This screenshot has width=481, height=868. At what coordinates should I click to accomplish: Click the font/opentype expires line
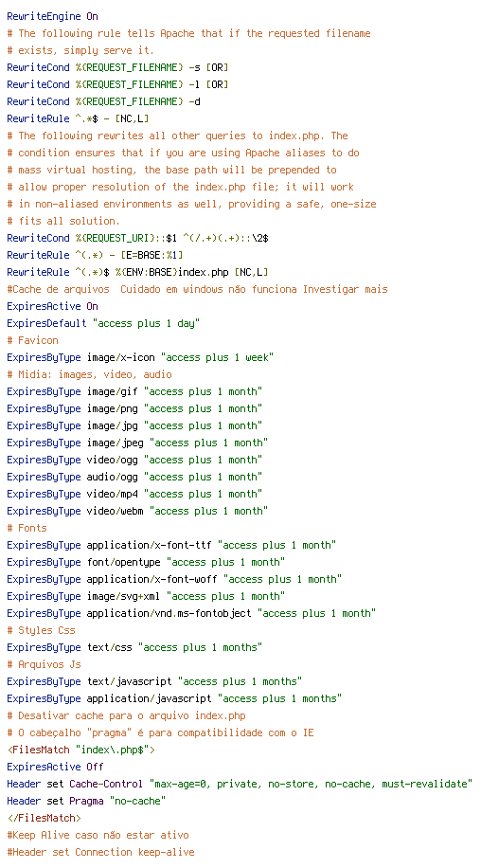pos(146,562)
